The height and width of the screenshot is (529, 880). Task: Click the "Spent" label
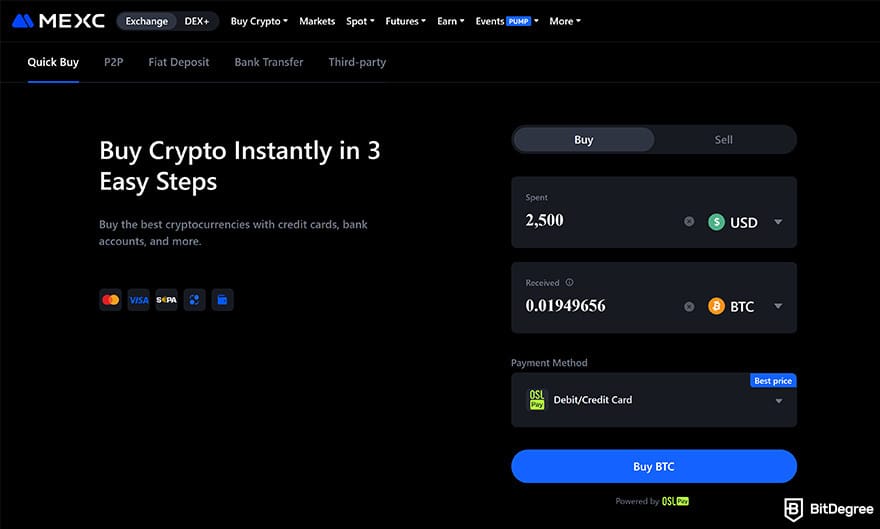[537, 197]
